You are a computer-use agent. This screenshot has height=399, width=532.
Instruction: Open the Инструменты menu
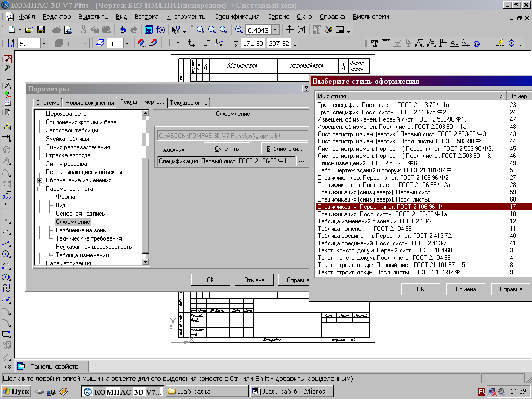click(x=187, y=16)
